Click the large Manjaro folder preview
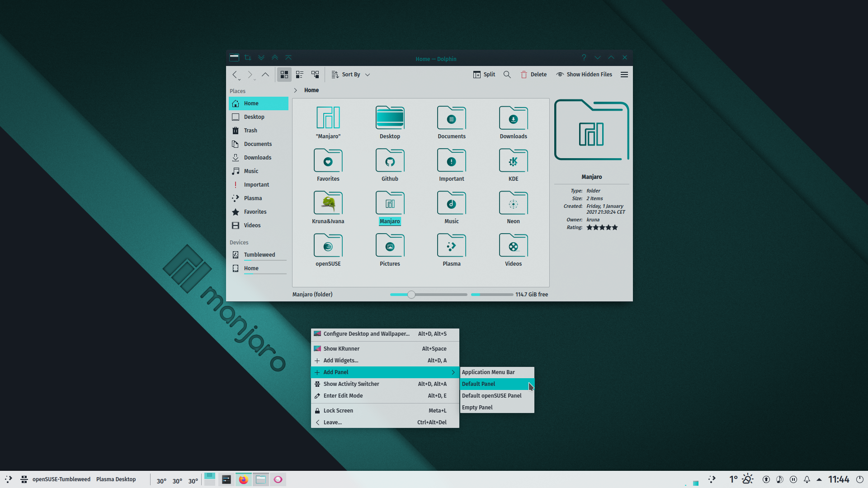The height and width of the screenshot is (488, 868). 592,130
